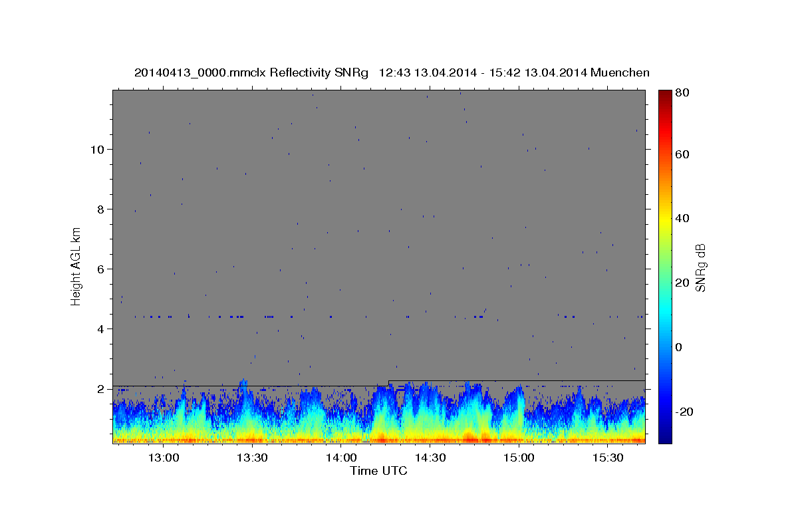This screenshot has height=532, width=798.
Task: Click the 'Height AGL km' axis label
Action: (x=76, y=266)
